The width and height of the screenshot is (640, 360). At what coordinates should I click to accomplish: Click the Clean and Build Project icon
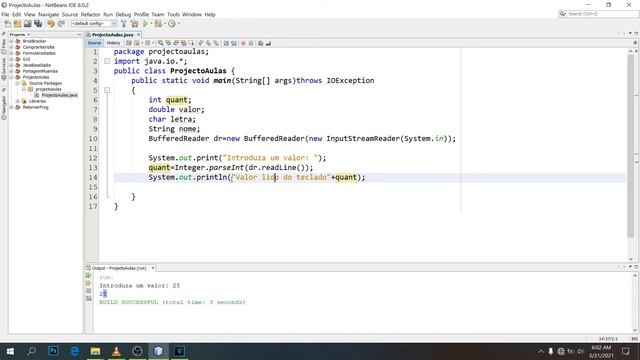(134, 24)
